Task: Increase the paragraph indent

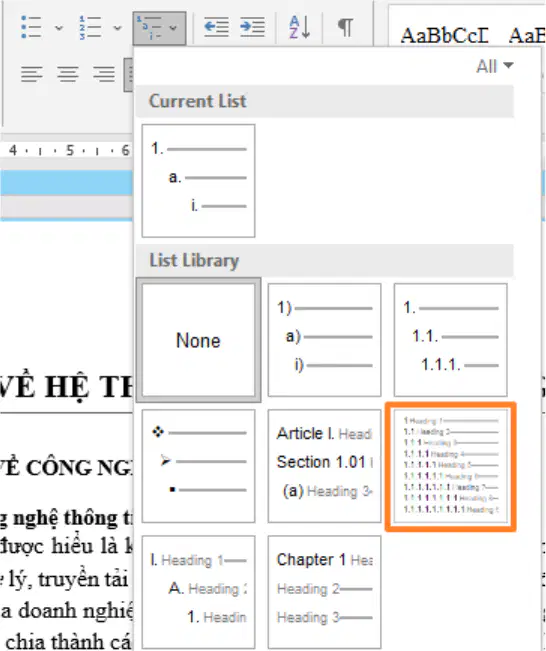Action: [x=252, y=27]
